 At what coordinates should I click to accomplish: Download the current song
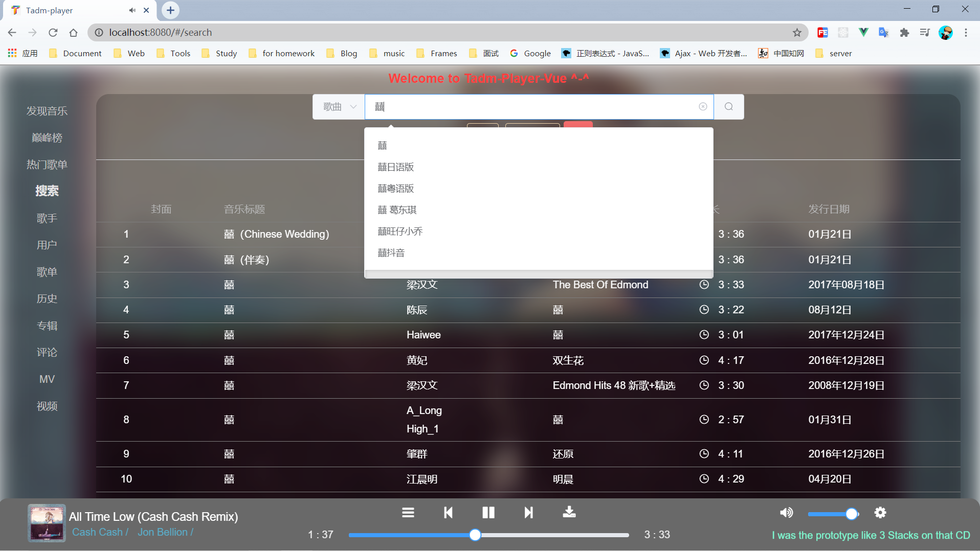pos(569,512)
